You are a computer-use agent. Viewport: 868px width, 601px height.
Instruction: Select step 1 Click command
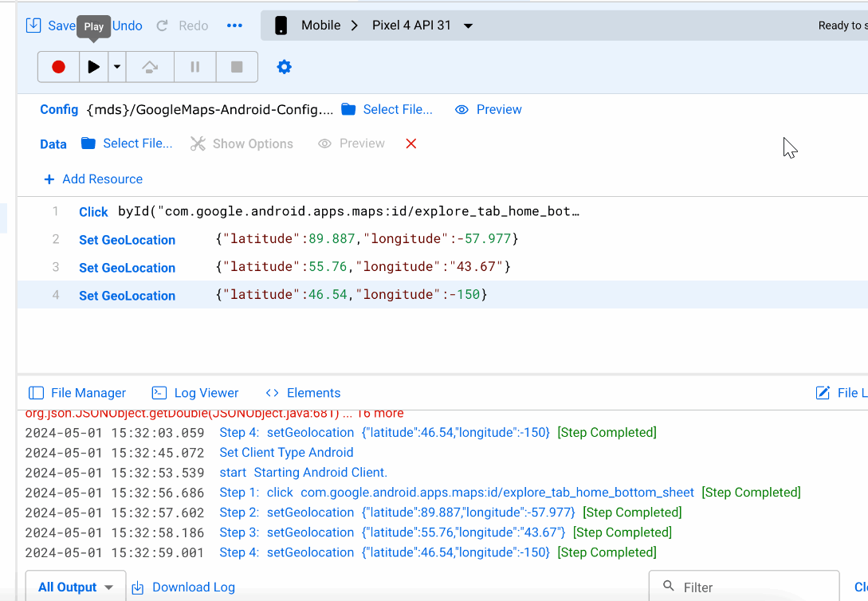pyautogui.click(x=93, y=212)
